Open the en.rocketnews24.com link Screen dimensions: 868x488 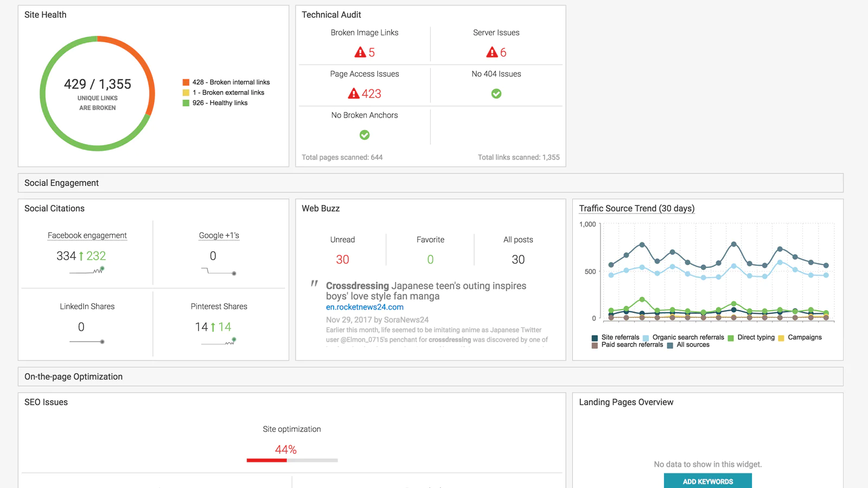click(x=365, y=307)
